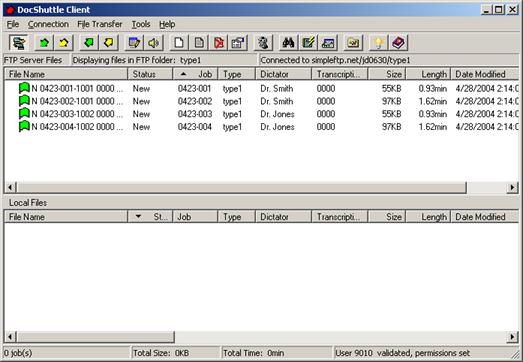Click Local Files scrollbar right arrow
This screenshot has width=523, height=362.
pos(512,337)
